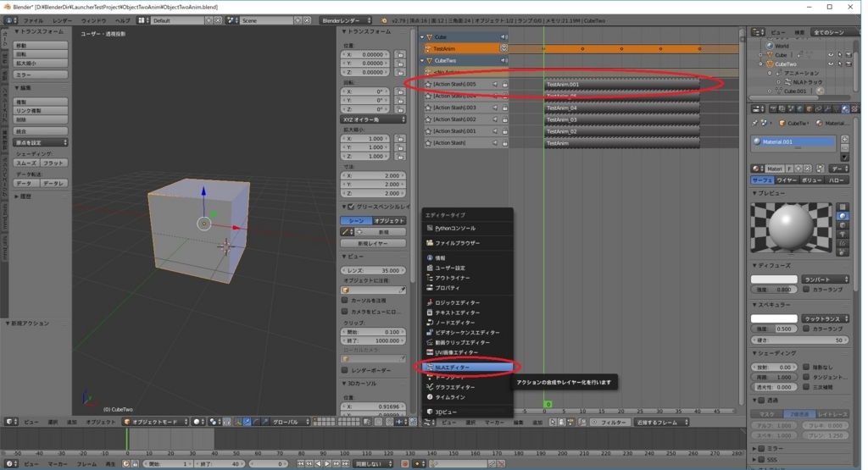Click the outliner editor type icon
This screenshot has height=470, width=868.
tap(758, 33)
